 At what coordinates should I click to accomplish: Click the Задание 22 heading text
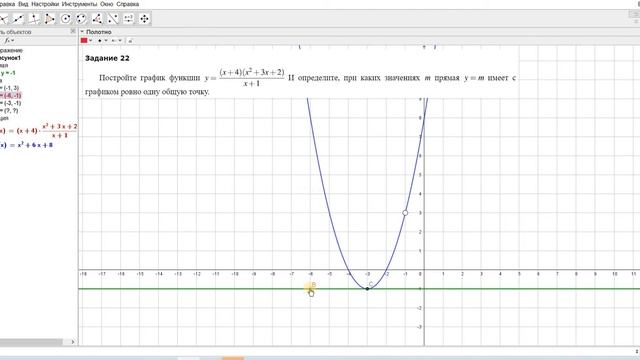click(107, 58)
